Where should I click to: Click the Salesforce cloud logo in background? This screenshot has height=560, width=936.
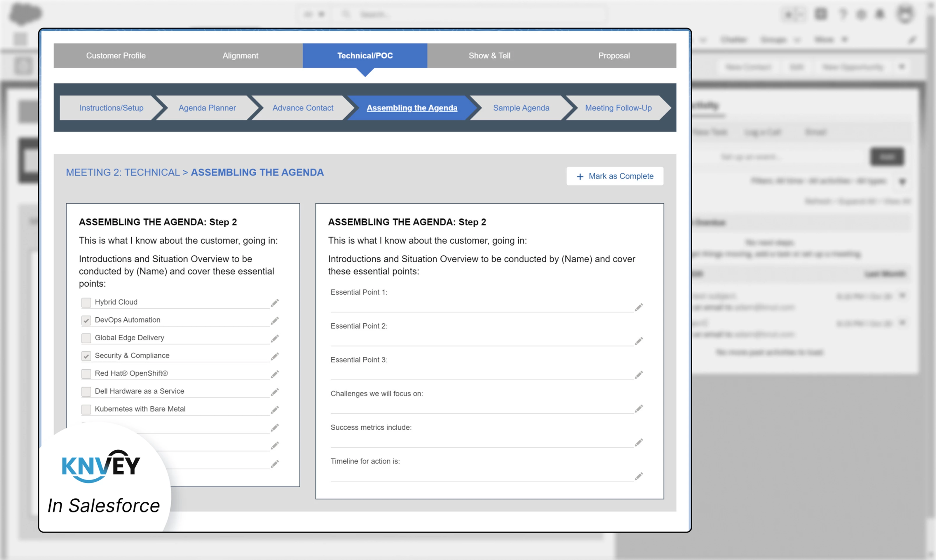pos(25,14)
